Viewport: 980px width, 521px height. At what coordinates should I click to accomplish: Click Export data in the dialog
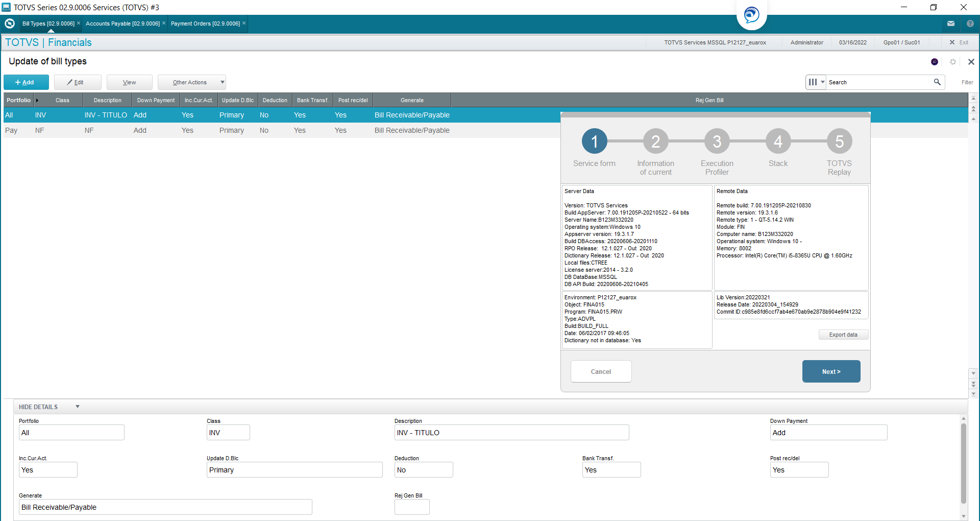click(843, 335)
